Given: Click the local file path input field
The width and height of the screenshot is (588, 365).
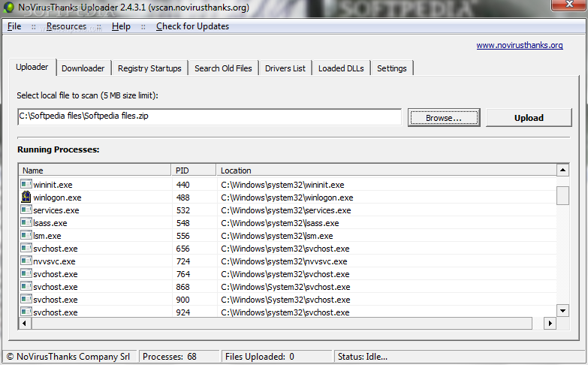Looking at the screenshot, I should [x=210, y=116].
